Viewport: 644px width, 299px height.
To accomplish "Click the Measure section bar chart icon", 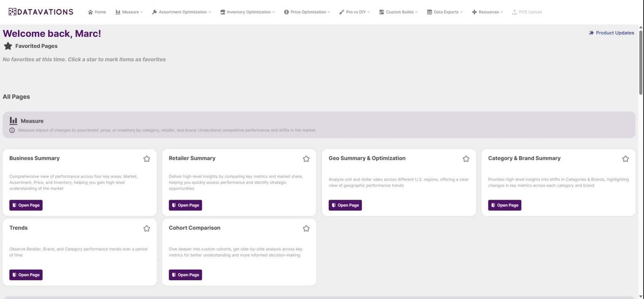I will [13, 120].
